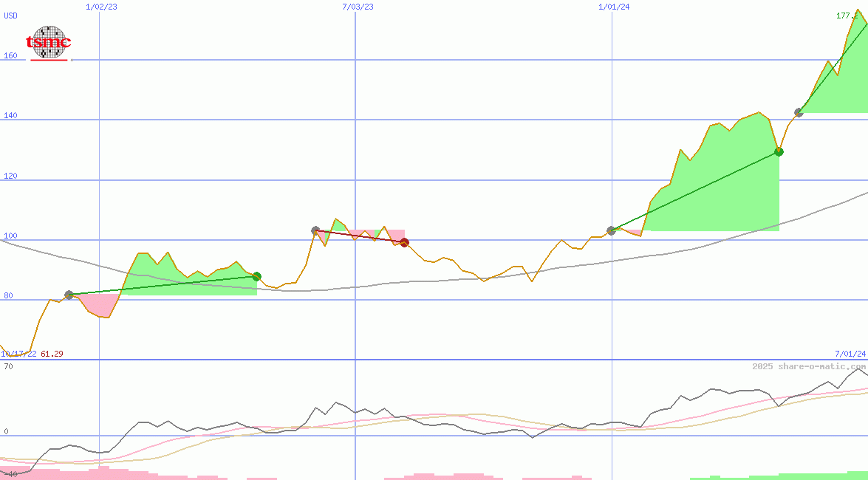
Task: Click the TSMC logo
Action: [x=49, y=43]
